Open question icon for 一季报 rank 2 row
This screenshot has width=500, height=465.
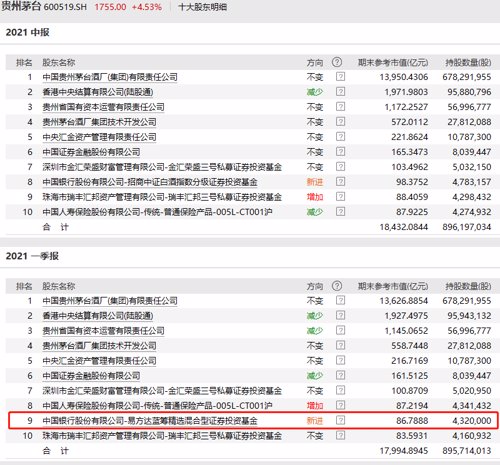(x=340, y=315)
